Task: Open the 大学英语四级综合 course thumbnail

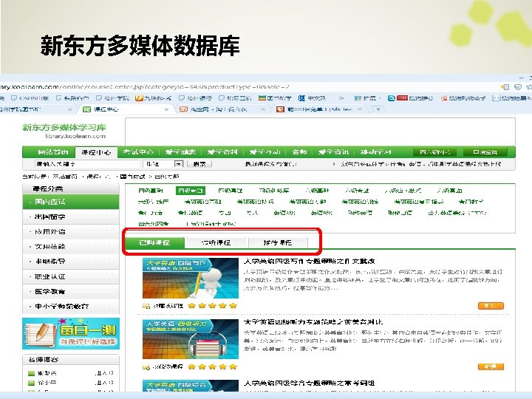Action: pos(191,386)
